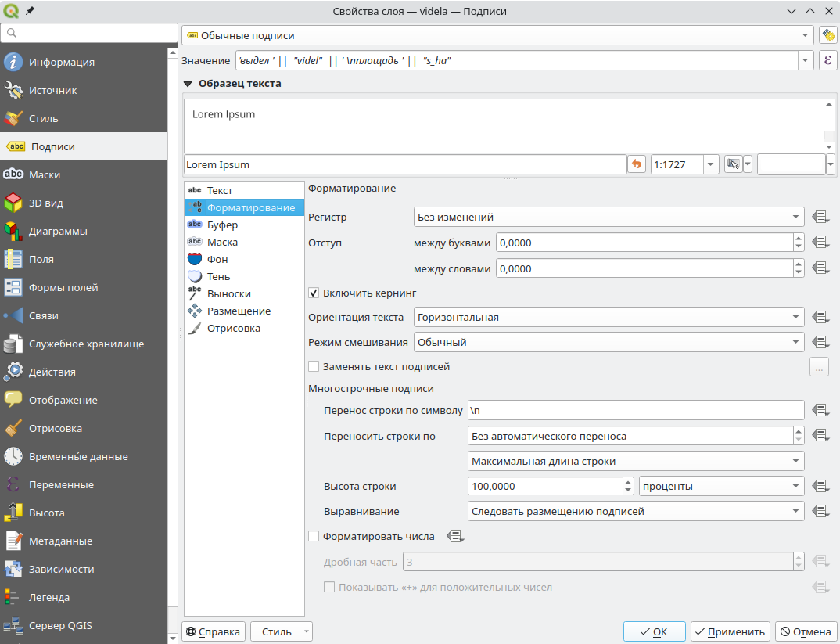840x644 pixels.
Task: Open the Стиль layer section in the sidebar
Action: point(84,118)
